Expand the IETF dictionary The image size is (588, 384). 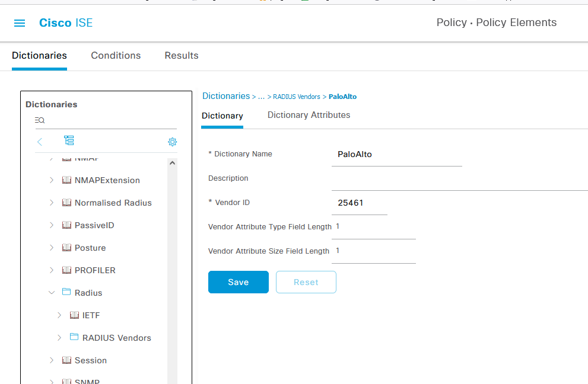click(x=59, y=315)
